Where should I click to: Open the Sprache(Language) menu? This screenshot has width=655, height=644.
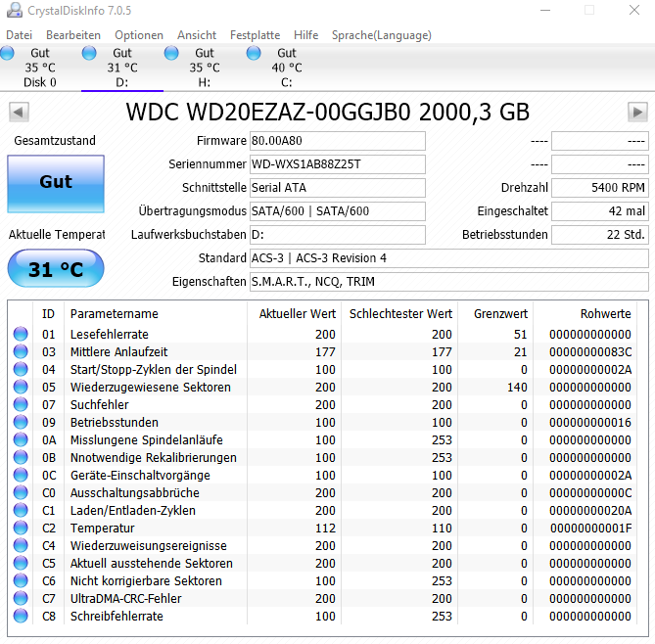[382, 35]
